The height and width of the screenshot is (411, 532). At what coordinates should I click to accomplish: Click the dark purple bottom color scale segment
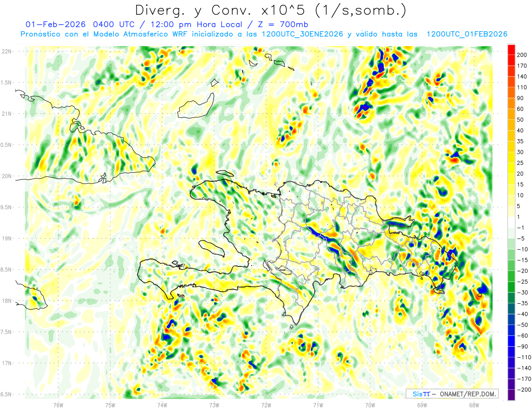point(511,395)
